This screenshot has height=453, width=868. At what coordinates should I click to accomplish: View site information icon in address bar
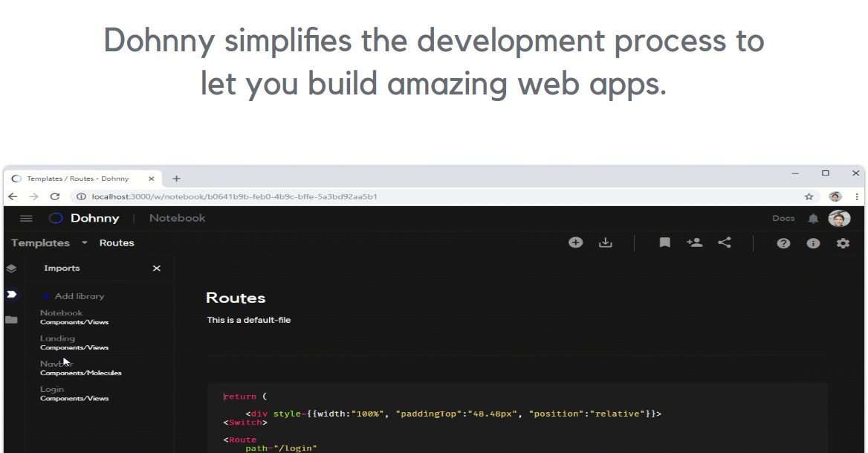[81, 196]
